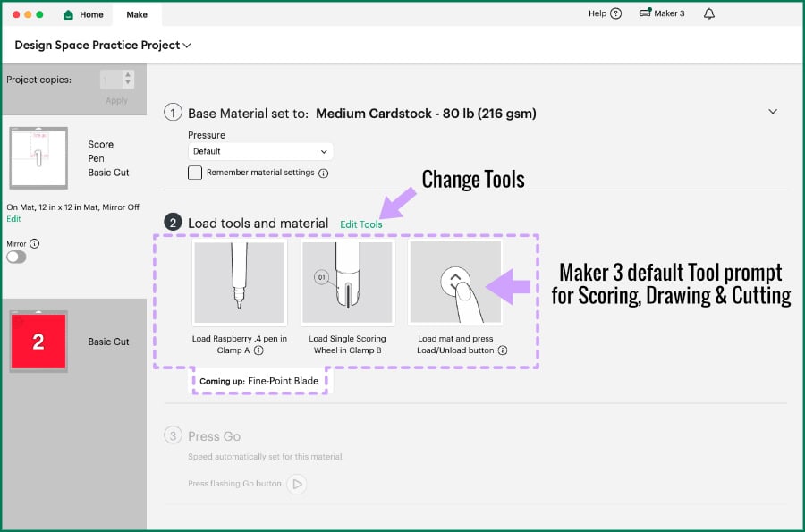This screenshot has width=805, height=532.
Task: Enable Remember material settings checkbox
Action: tap(195, 173)
